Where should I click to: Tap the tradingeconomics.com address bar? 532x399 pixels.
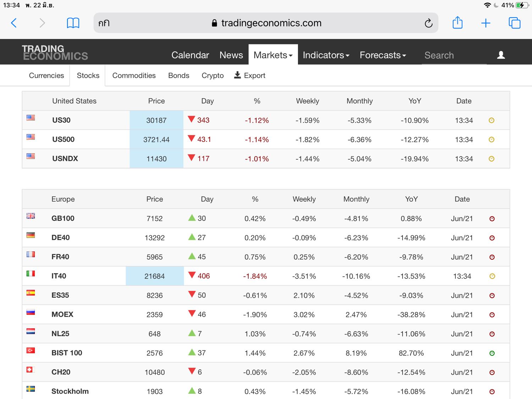pos(266,23)
